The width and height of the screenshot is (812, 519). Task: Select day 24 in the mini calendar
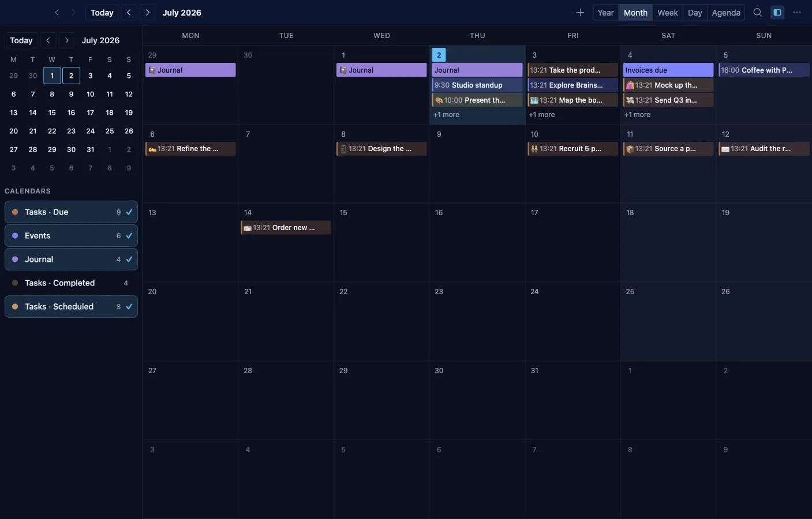90,131
